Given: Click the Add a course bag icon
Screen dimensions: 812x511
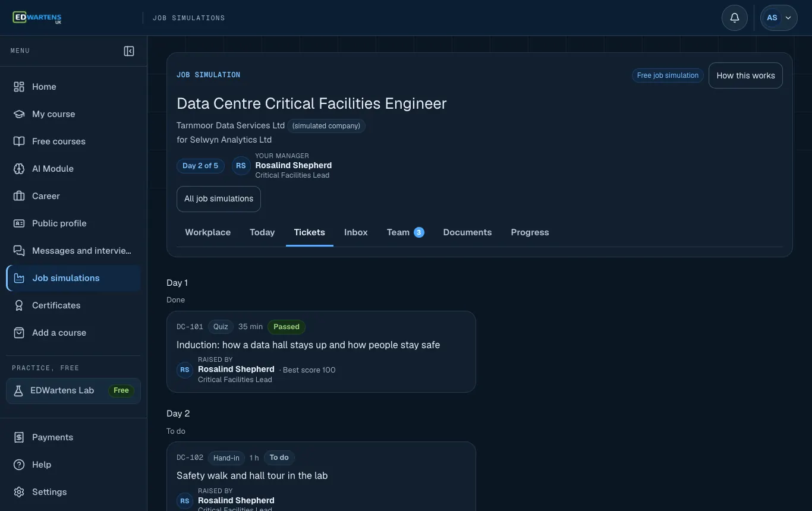Looking at the screenshot, I should (19, 333).
